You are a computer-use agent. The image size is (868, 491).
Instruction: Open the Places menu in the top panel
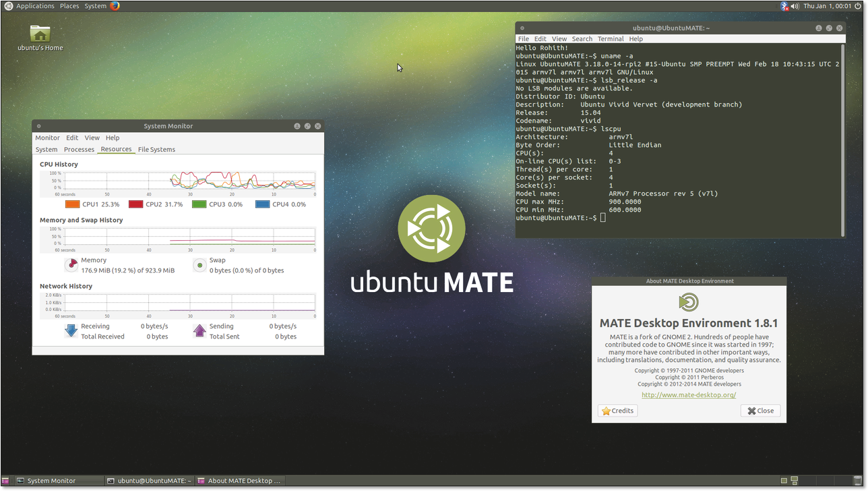[69, 5]
